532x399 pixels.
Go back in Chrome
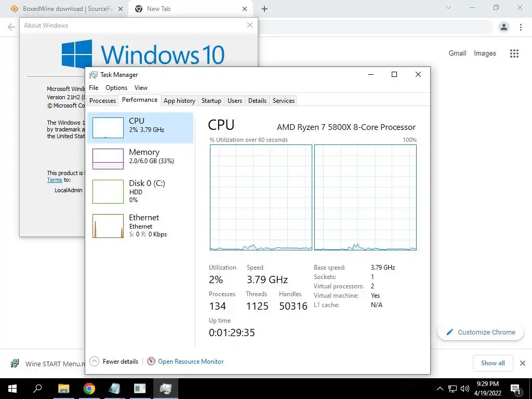click(x=11, y=27)
